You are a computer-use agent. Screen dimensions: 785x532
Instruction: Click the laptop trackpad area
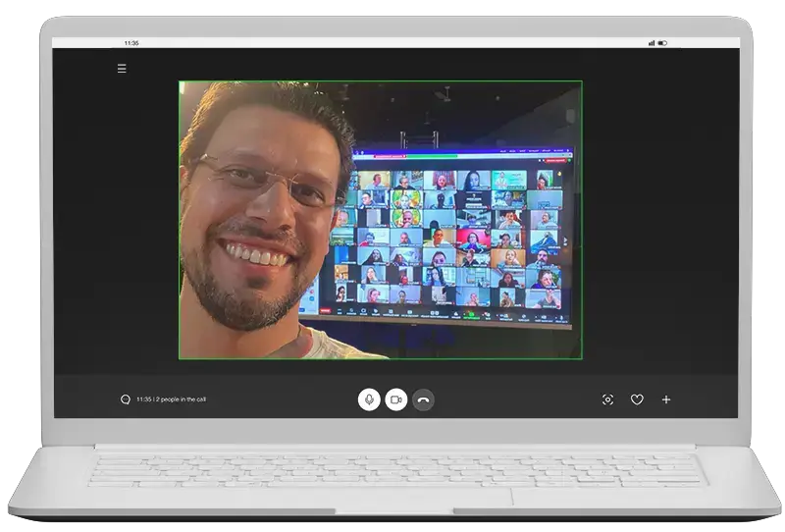pyautogui.click(x=392, y=499)
